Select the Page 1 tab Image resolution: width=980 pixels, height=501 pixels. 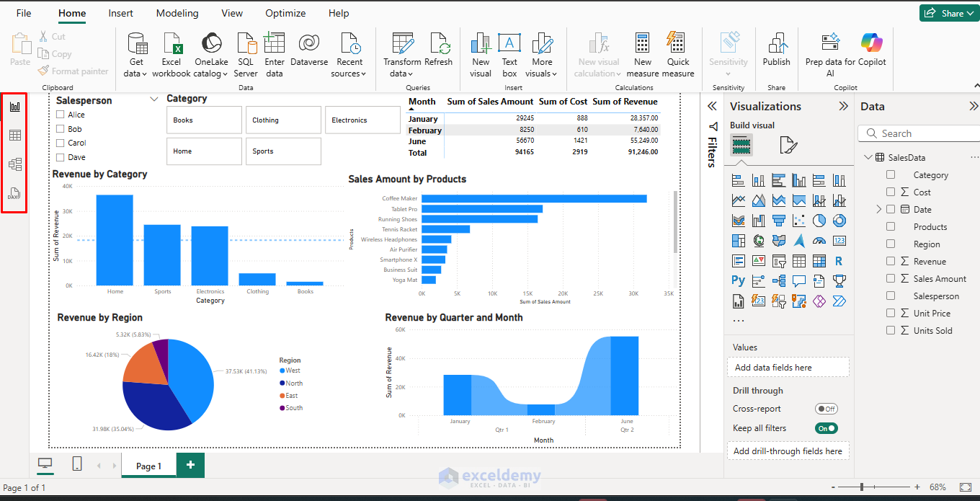coord(149,466)
